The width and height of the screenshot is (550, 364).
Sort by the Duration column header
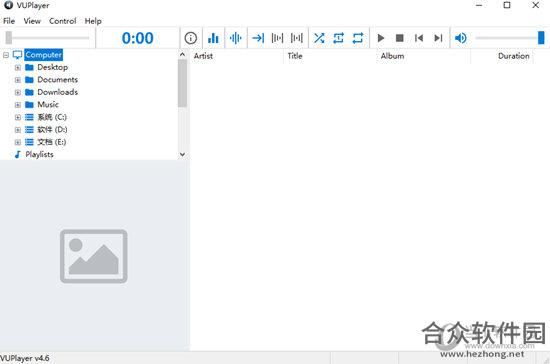[514, 56]
